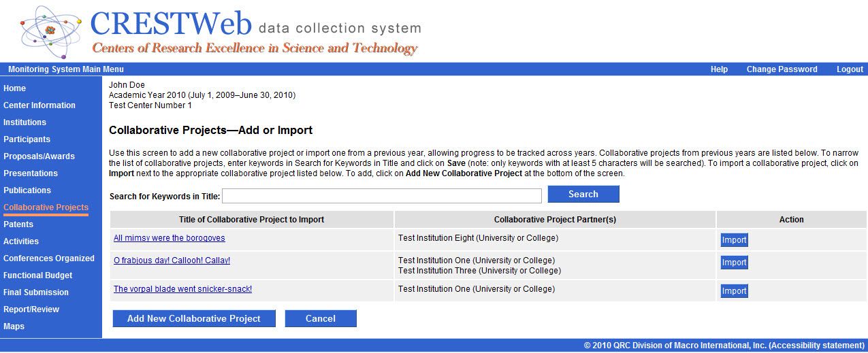Import 'O frabjous day! Callooh! Callay!' project
The height and width of the screenshot is (353, 868).
(734, 263)
